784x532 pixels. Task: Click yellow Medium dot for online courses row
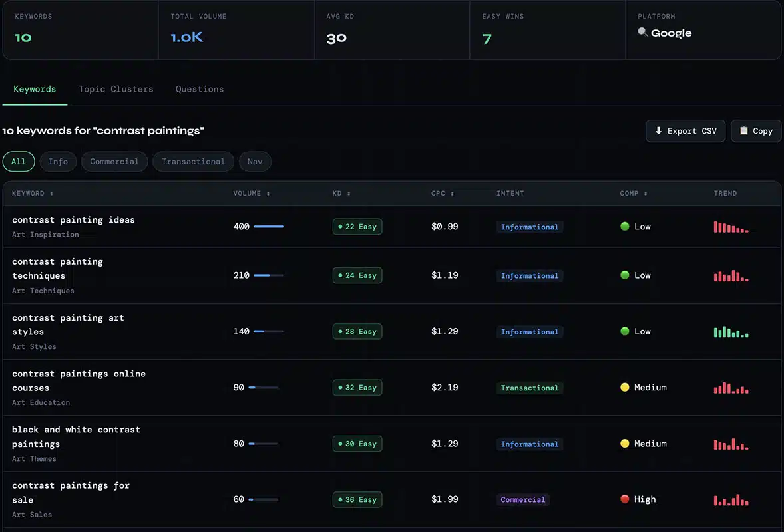[624, 387]
